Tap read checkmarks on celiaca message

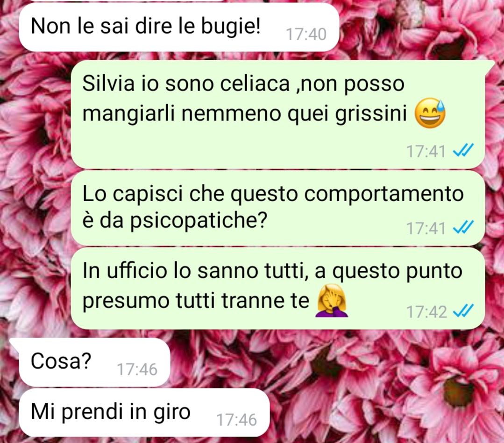click(x=463, y=150)
